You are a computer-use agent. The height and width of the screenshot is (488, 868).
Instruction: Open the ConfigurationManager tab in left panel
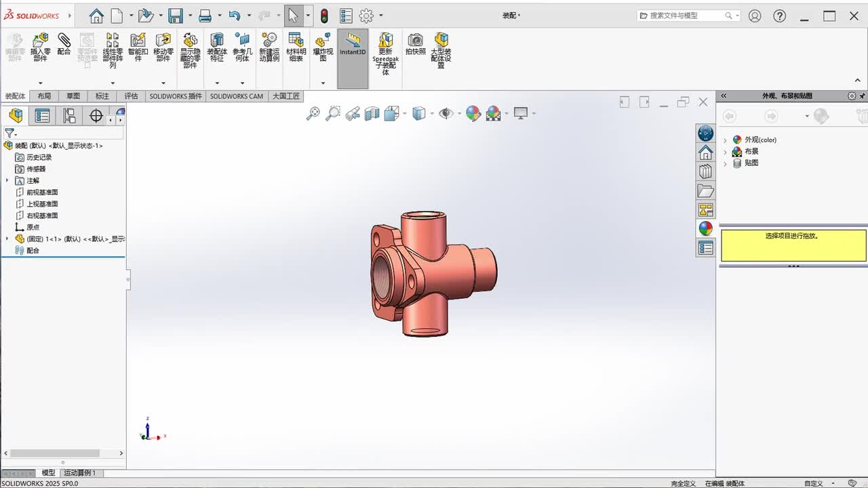pyautogui.click(x=69, y=116)
